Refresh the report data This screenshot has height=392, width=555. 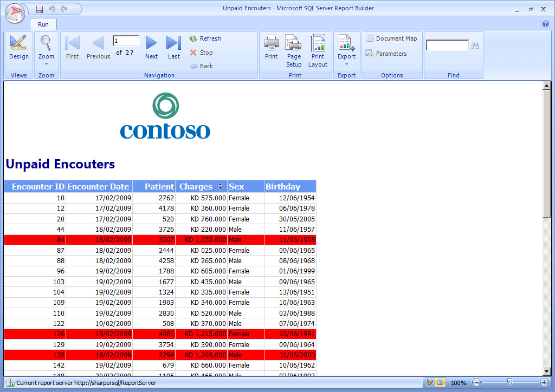click(205, 38)
